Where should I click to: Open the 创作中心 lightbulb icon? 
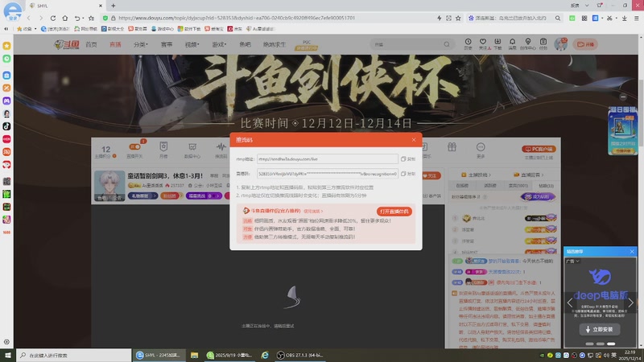pos(528,44)
